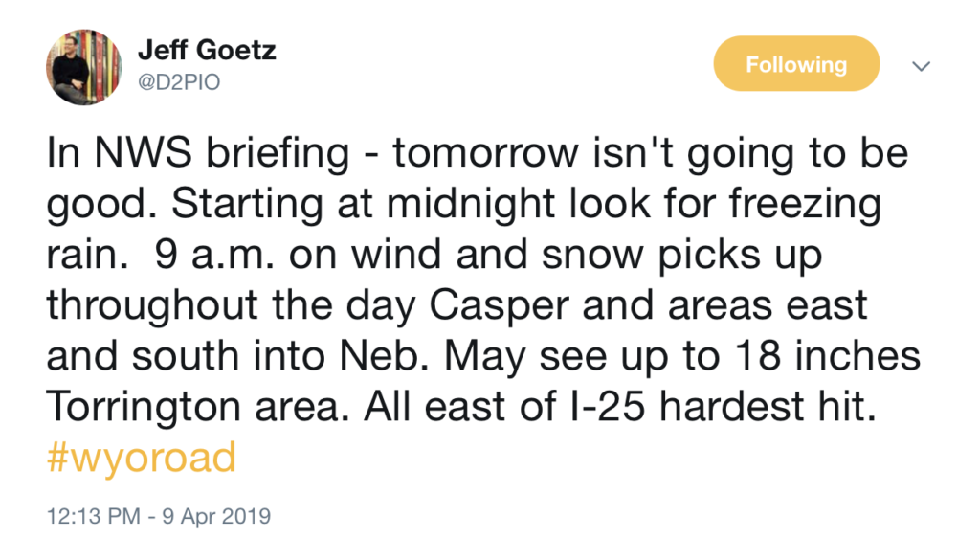Toggle the yellow Following button

coord(796,64)
